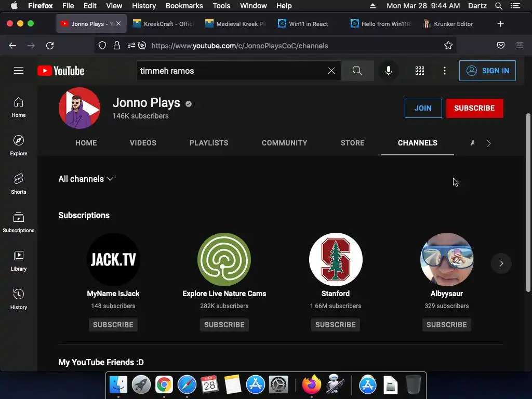
Task: Bookmark this page with star icon
Action: 448,46
